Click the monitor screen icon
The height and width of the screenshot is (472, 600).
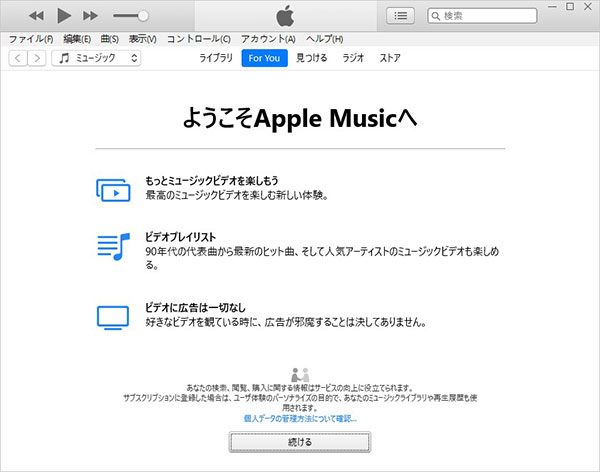click(x=113, y=318)
